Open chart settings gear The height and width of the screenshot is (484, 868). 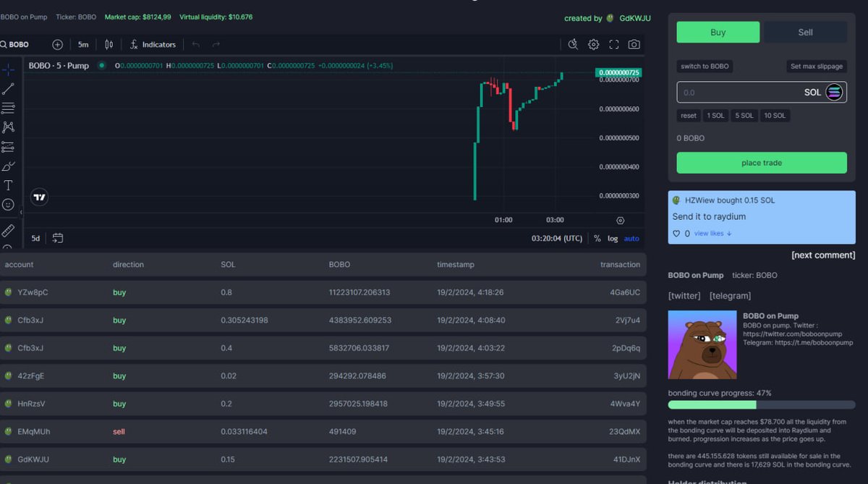tap(593, 44)
